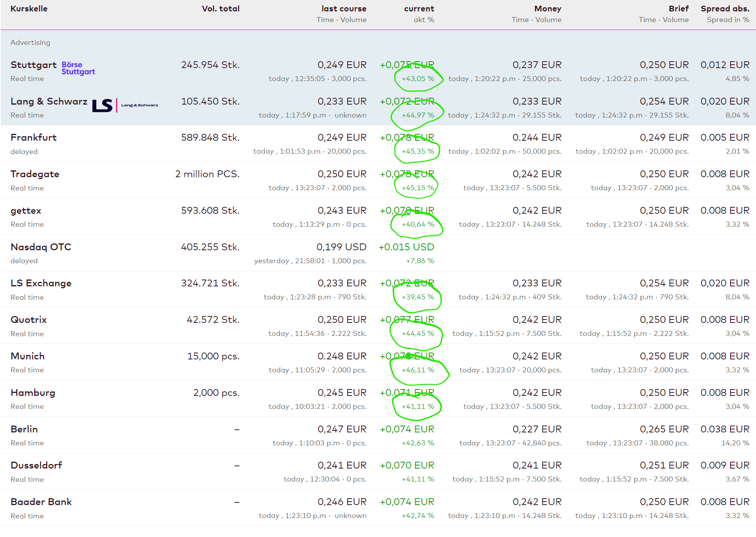Screen dimensions: 756x537
Task: Select the LS Exchange entry
Action: click(41, 283)
